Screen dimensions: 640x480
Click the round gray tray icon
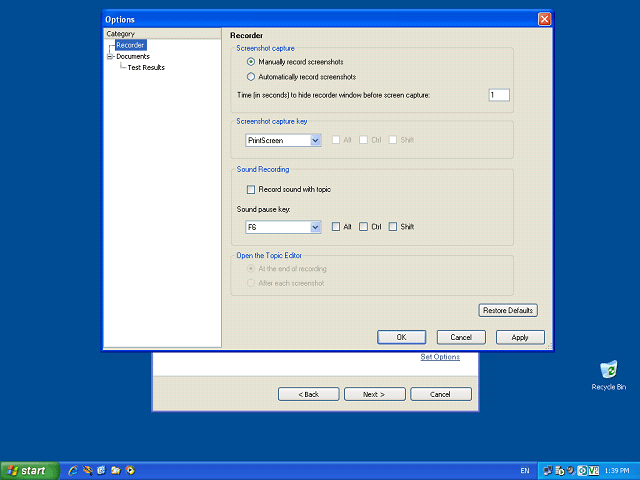click(571, 471)
